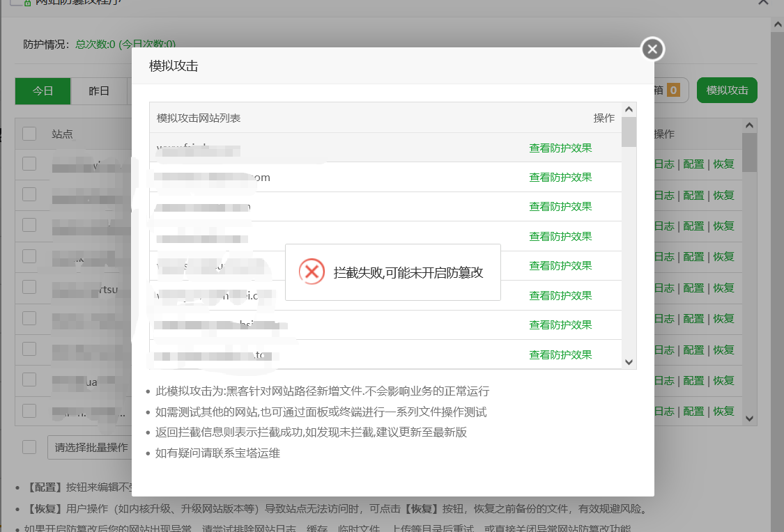
Task: Tick the checkbox of the seventh site row
Action: pyautogui.click(x=29, y=349)
